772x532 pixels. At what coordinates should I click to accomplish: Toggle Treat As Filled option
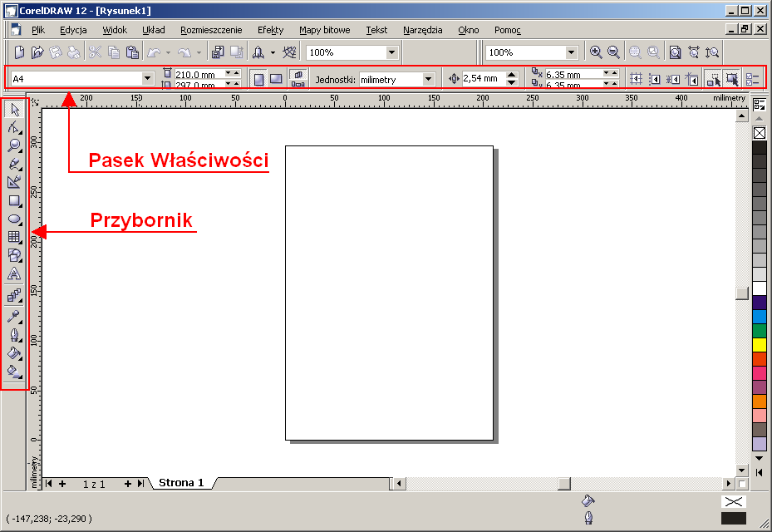[732, 79]
